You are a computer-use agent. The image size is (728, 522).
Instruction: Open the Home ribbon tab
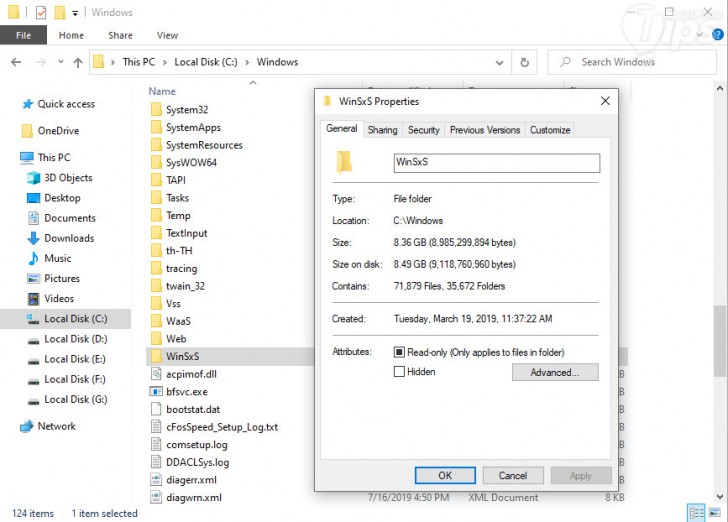(x=71, y=35)
